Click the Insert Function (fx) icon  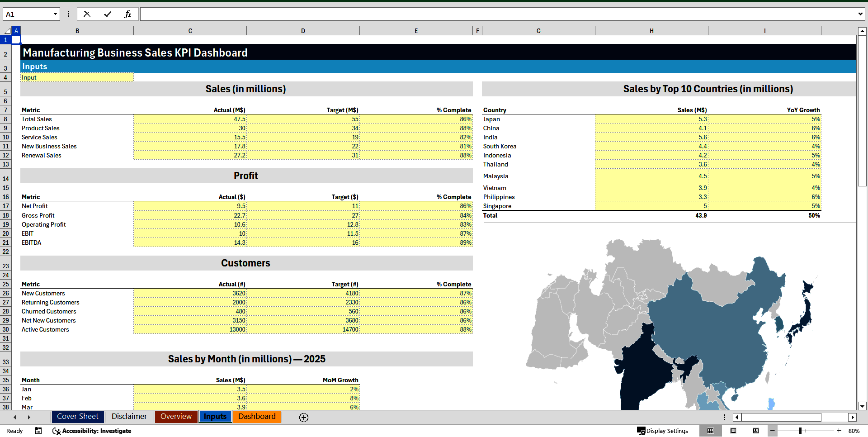tap(128, 14)
